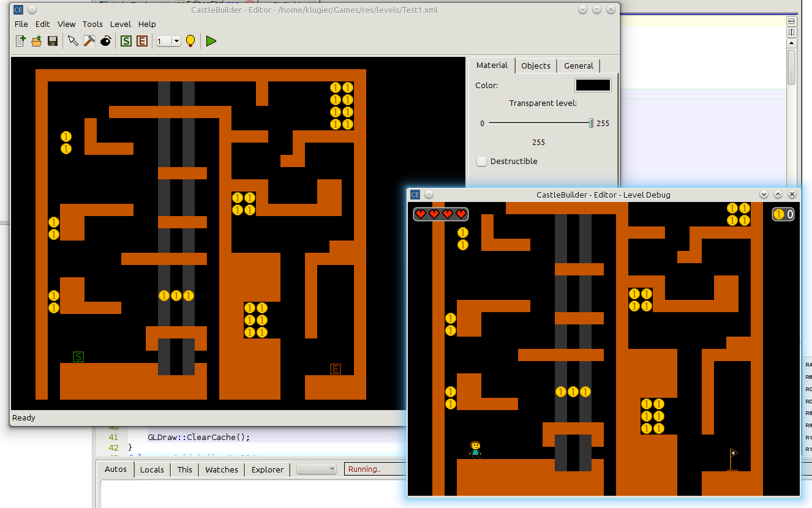812x508 pixels.
Task: Switch to the General tab
Action: [578, 65]
